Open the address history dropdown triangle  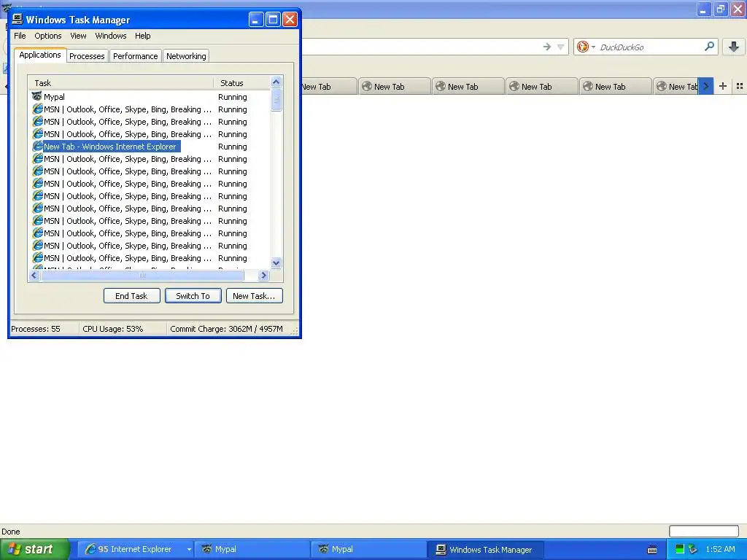point(561,47)
